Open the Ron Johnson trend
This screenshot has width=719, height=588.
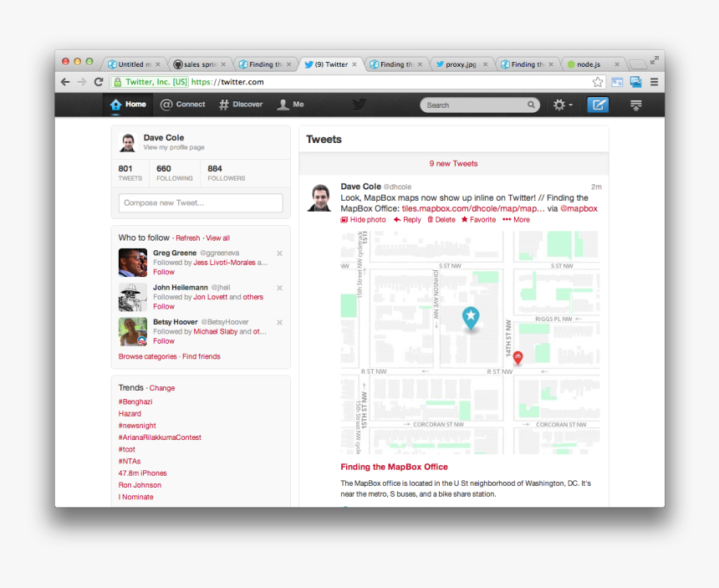tap(140, 485)
